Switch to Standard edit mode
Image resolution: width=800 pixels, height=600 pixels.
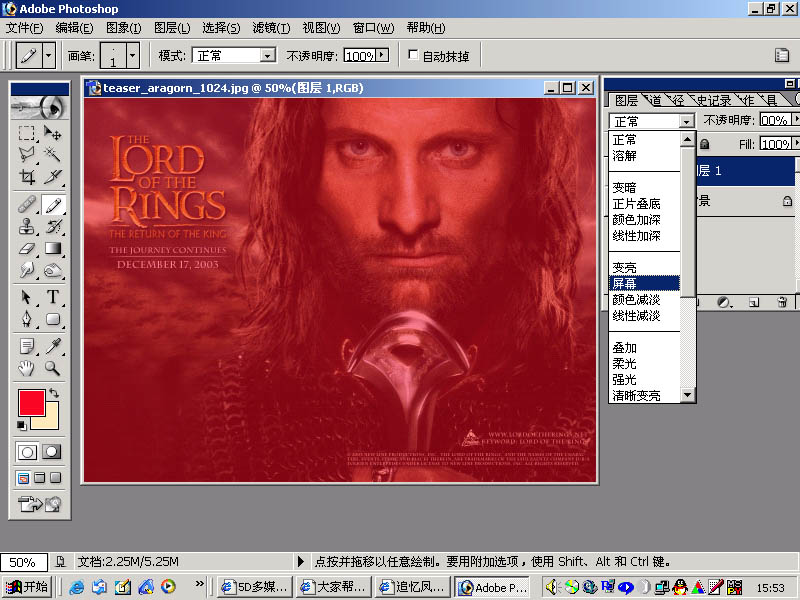[27, 452]
